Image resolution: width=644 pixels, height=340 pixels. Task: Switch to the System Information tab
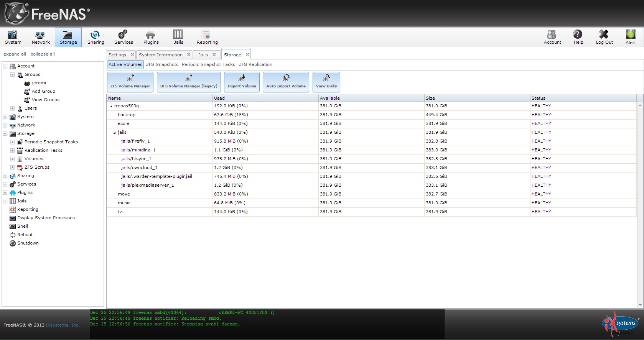click(x=160, y=55)
